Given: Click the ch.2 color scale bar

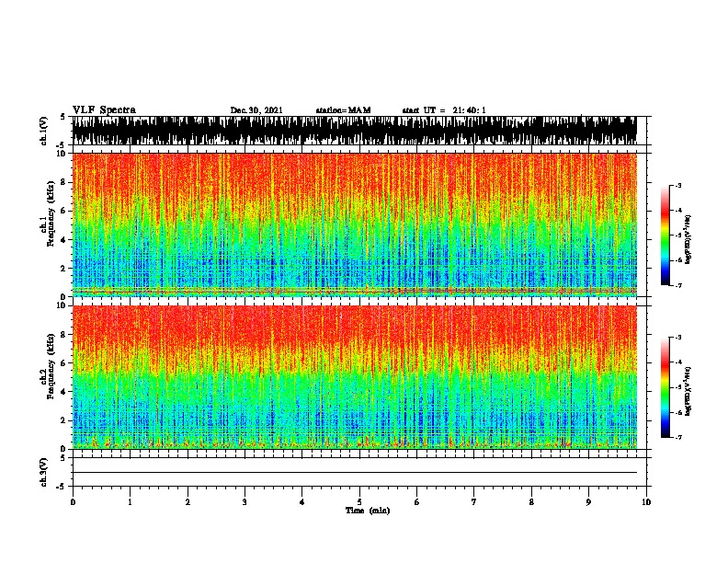Looking at the screenshot, I should [x=665, y=387].
